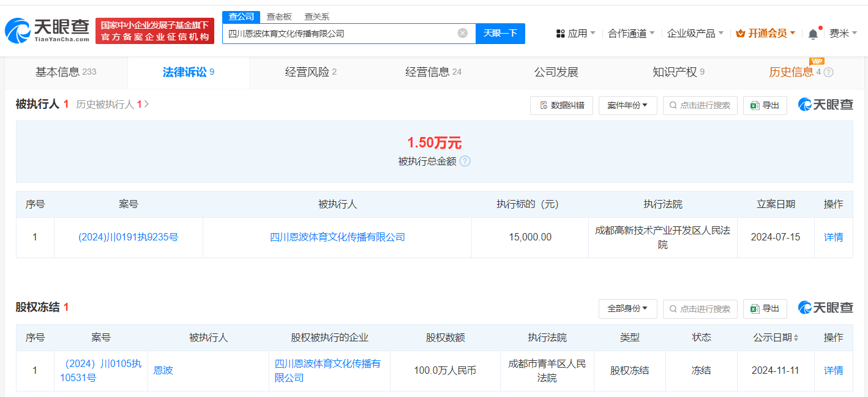The height and width of the screenshot is (397, 868).
Task: Open 基本信息 tab
Action: tap(66, 72)
